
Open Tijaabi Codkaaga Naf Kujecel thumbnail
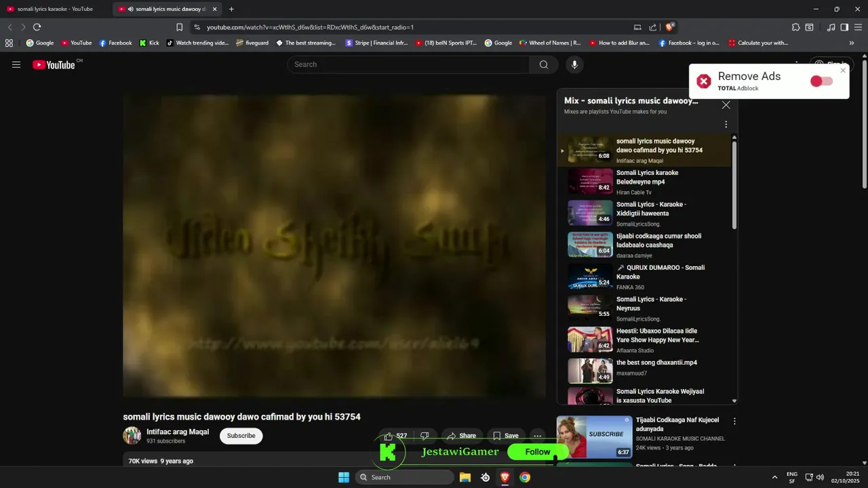pos(595,436)
